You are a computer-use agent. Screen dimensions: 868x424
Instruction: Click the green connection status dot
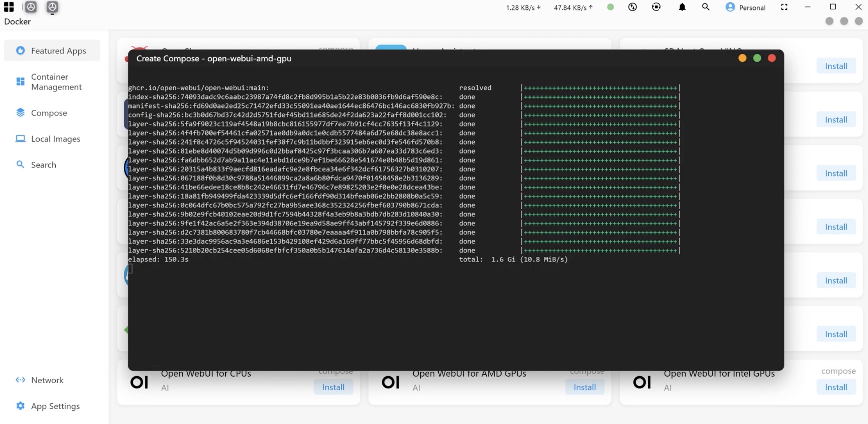pyautogui.click(x=610, y=7)
